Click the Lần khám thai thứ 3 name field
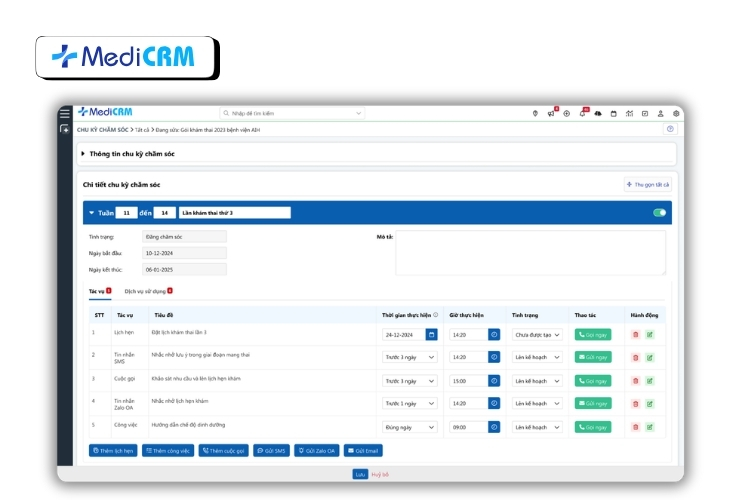This screenshot has width=750, height=500. tap(234, 213)
